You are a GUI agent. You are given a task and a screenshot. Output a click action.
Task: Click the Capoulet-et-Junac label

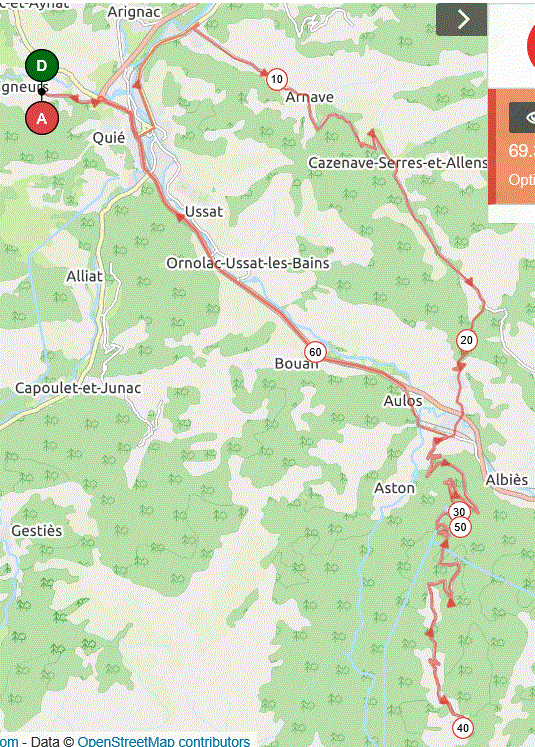[x=78, y=388]
